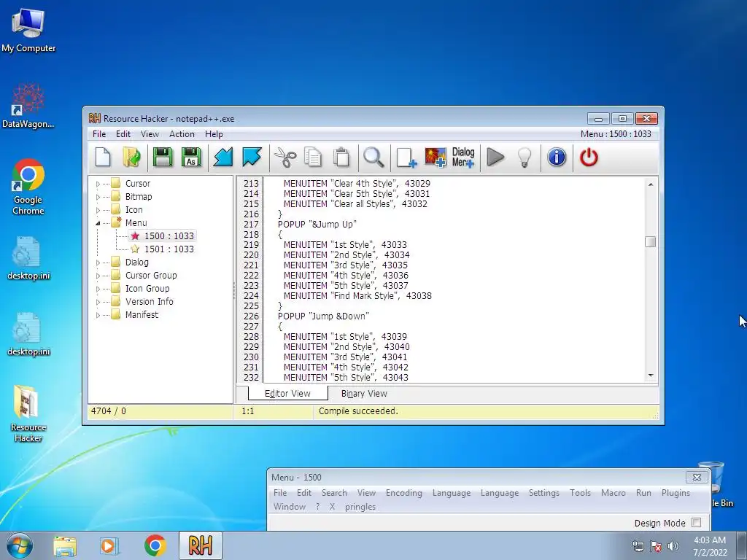The image size is (747, 560).
Task: Expand the Icon Group folder node
Action: click(98, 289)
